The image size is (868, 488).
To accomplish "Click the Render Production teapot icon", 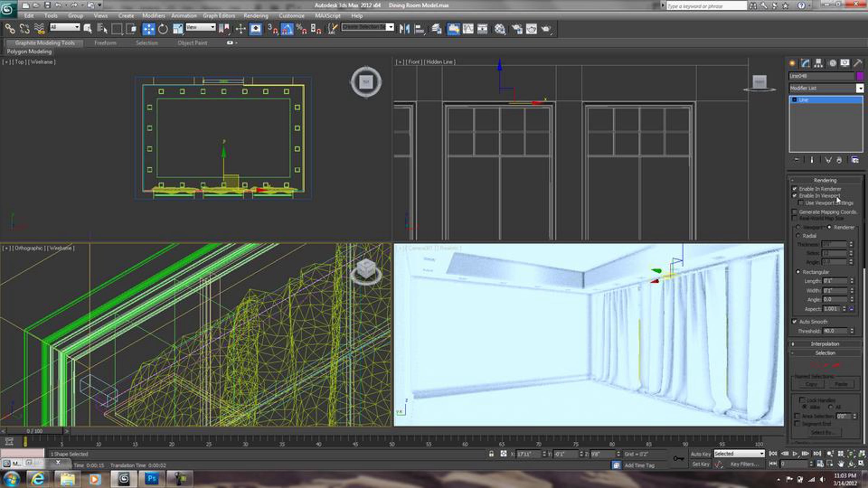I will 546,29.
